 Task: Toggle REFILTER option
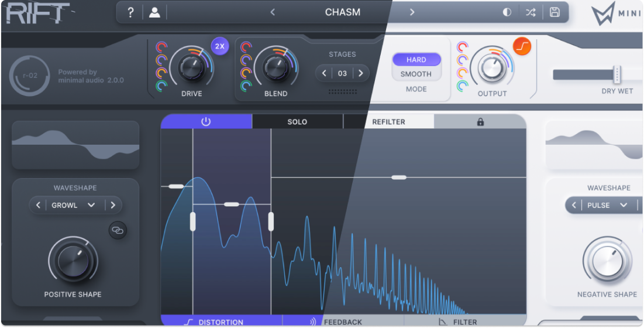(x=388, y=122)
